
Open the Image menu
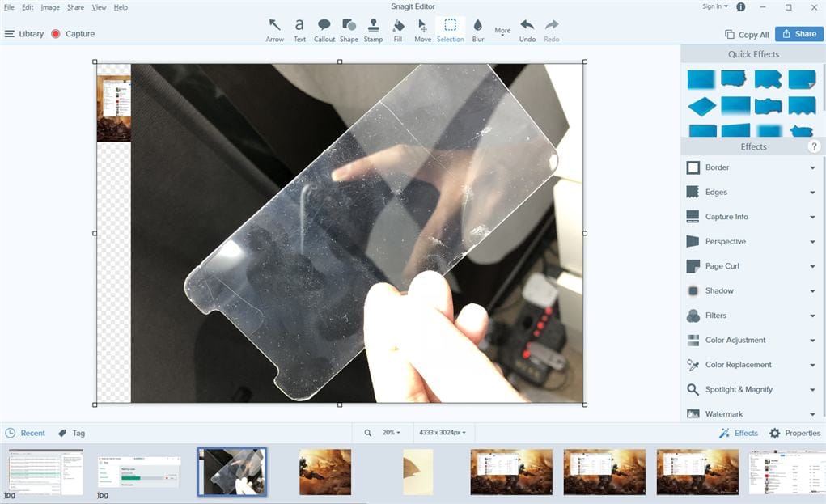click(x=50, y=6)
